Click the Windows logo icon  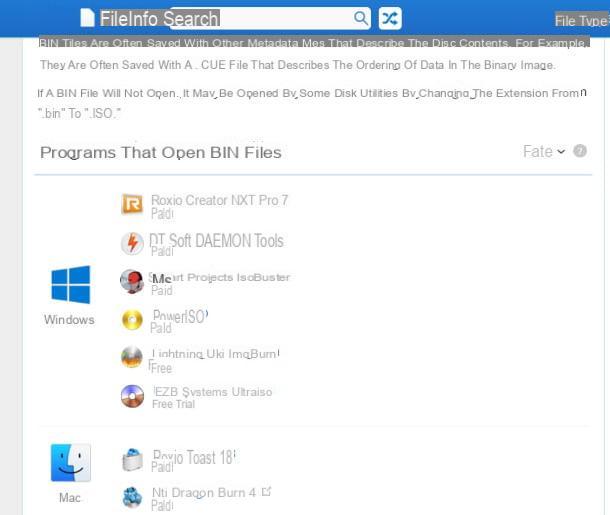[70, 284]
